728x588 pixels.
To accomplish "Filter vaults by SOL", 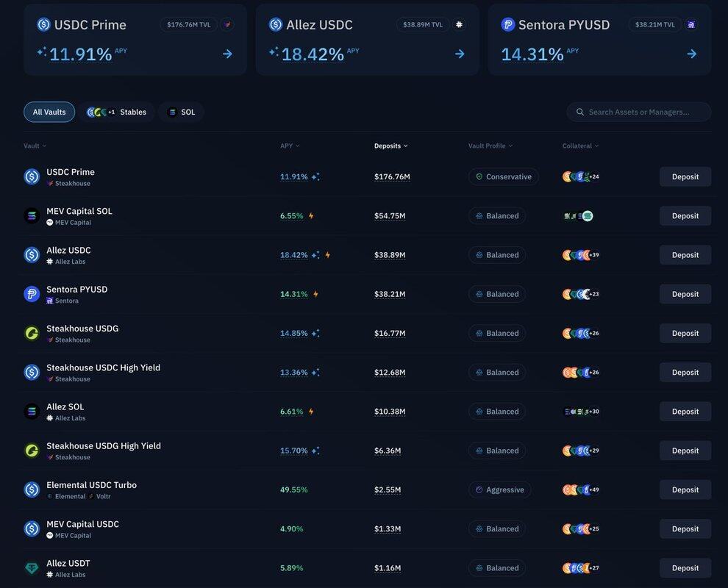I will point(181,112).
